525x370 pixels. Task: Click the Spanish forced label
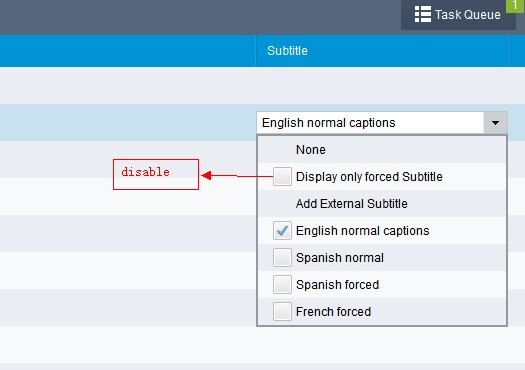338,285
